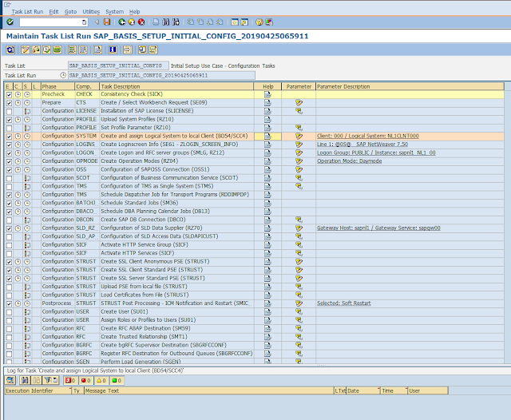Click the Display/Change pencil icon
Viewport: 511px width, 420px height.
(x=25, y=50)
